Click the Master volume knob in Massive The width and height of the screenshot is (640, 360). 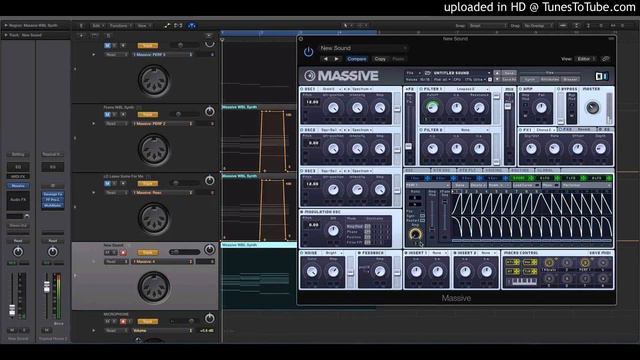coord(592,108)
